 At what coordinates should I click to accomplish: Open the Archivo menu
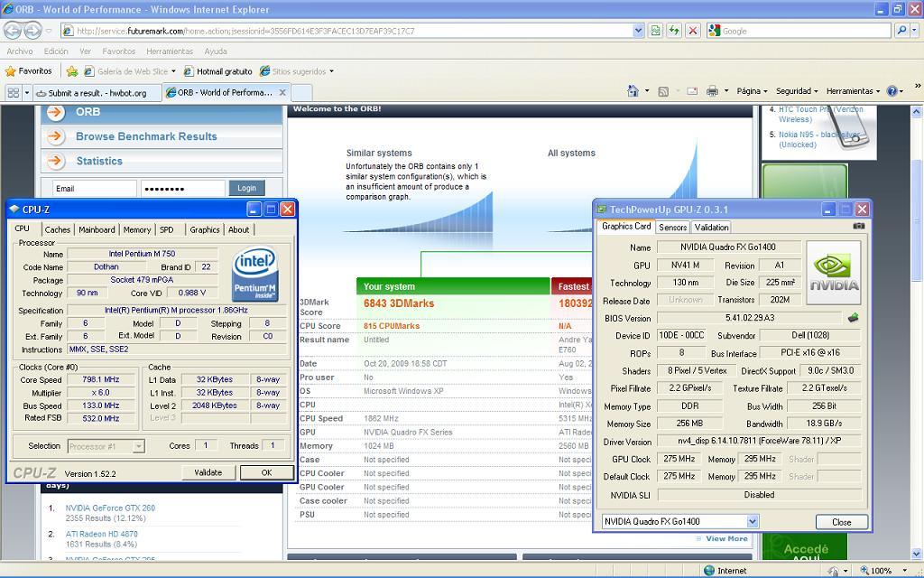pyautogui.click(x=20, y=51)
